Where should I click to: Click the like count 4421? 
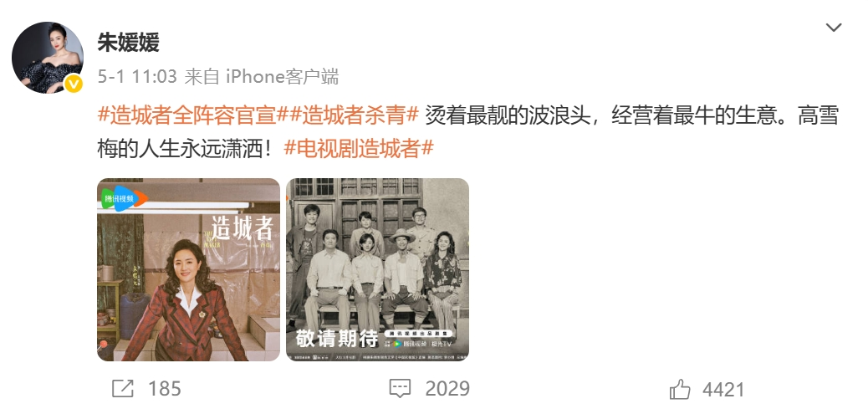coord(724,390)
